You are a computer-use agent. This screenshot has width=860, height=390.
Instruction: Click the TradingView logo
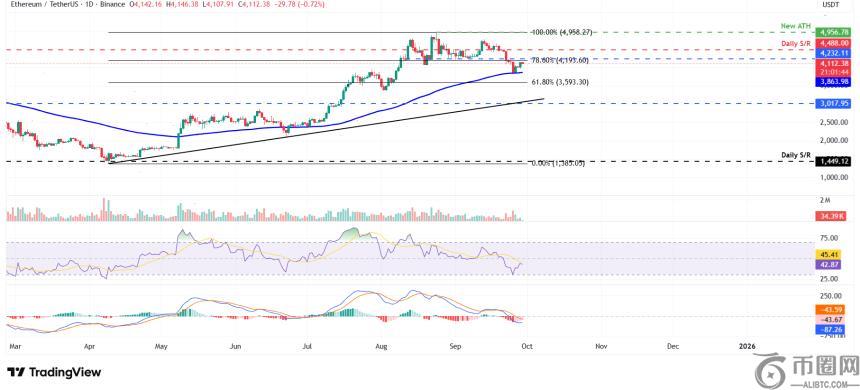pos(54,372)
